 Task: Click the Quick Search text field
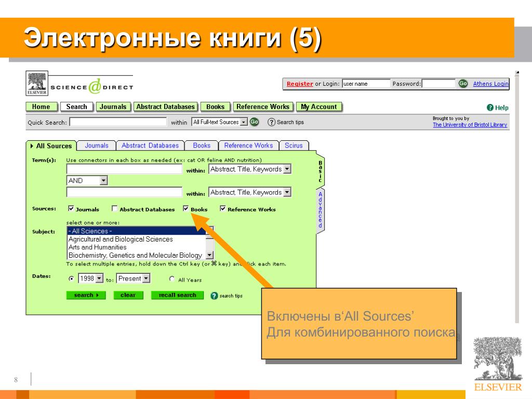tap(118, 122)
